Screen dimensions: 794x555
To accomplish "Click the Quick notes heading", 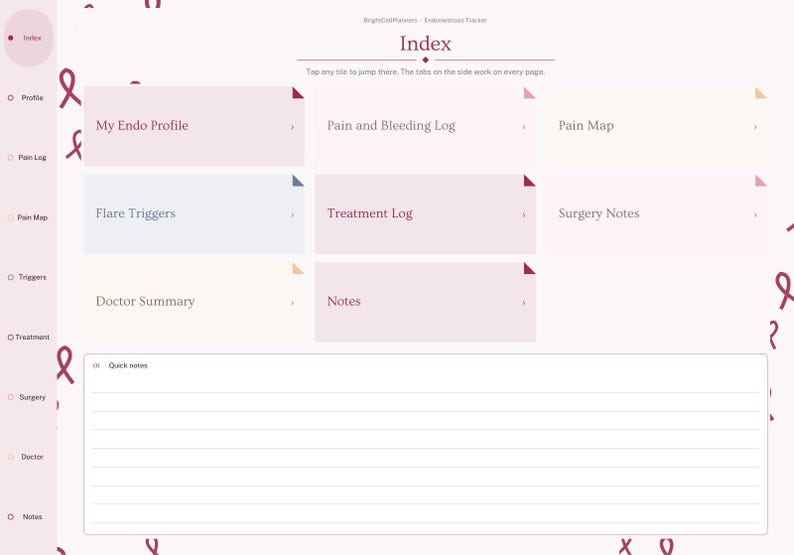I will [x=128, y=366].
